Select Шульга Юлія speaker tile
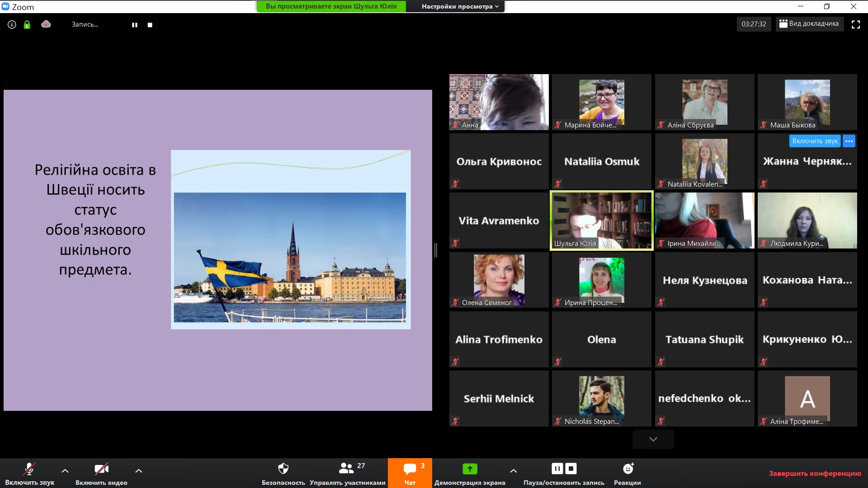 tap(602, 221)
